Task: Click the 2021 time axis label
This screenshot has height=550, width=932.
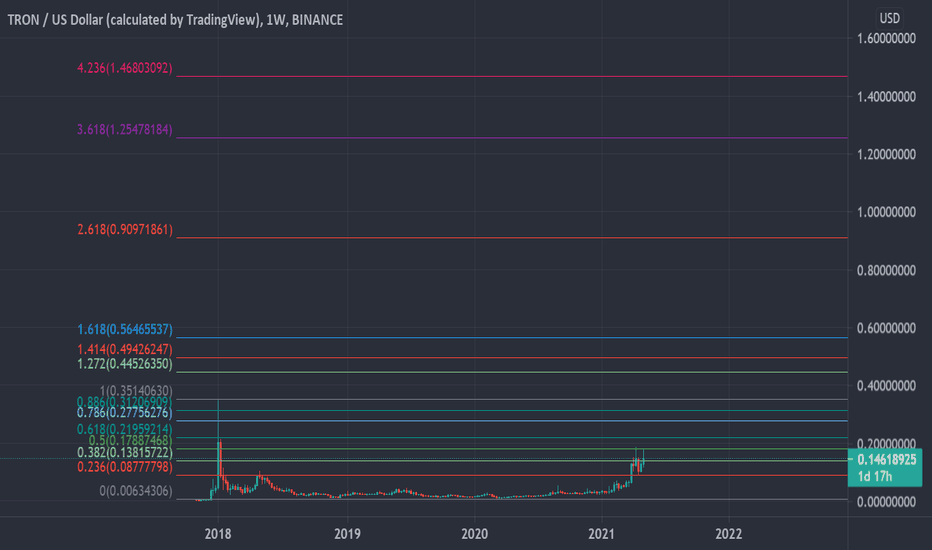Action: (x=602, y=534)
